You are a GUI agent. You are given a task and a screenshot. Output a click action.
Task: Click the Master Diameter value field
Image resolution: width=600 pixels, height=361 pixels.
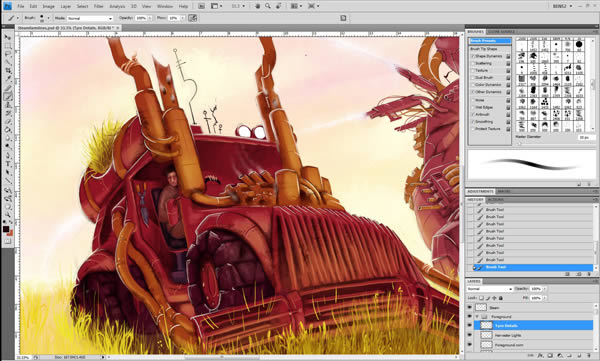tap(586, 137)
